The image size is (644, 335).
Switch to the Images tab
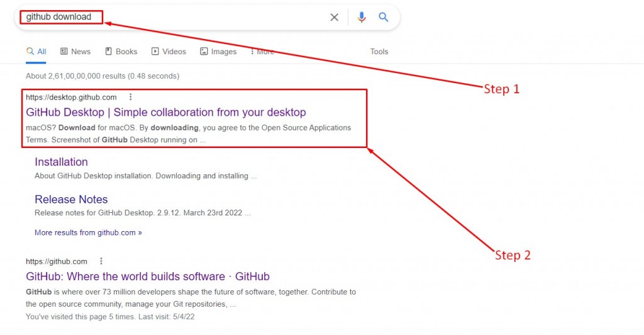point(218,52)
